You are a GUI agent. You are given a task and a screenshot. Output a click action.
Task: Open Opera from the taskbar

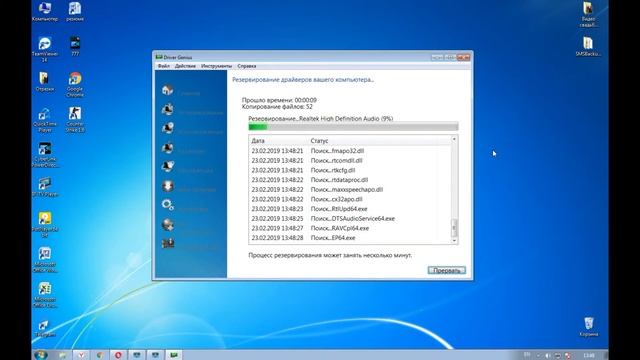[x=118, y=355]
